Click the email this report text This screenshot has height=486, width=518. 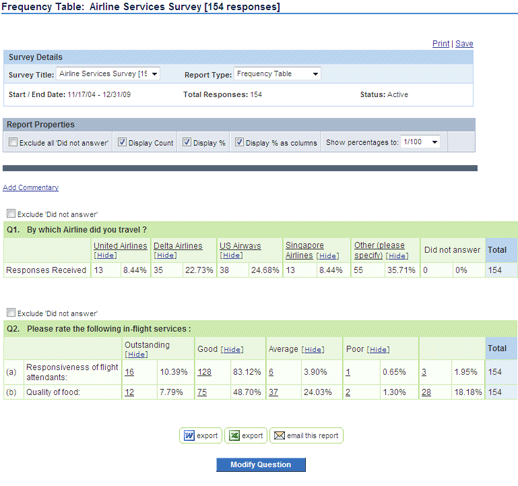point(313,436)
